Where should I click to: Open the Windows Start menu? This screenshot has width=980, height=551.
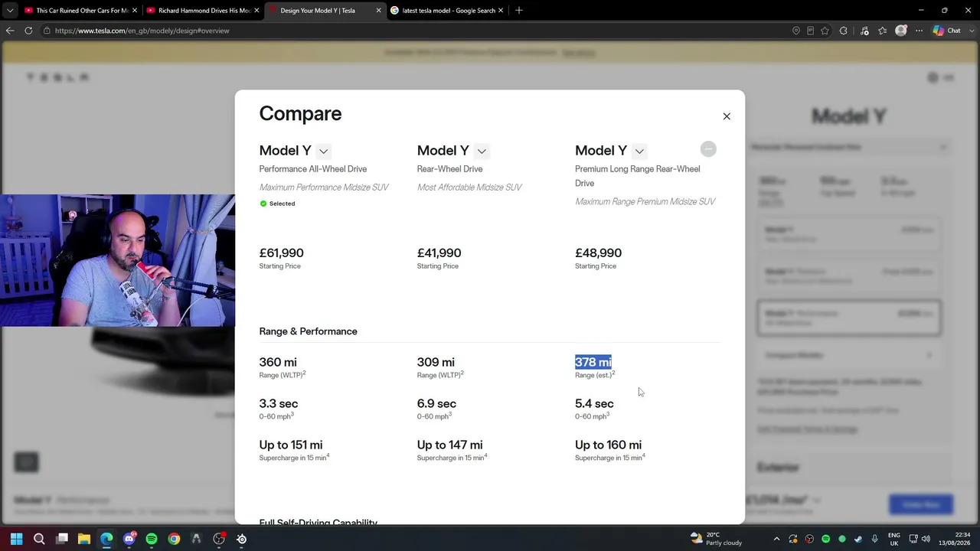pyautogui.click(x=16, y=539)
